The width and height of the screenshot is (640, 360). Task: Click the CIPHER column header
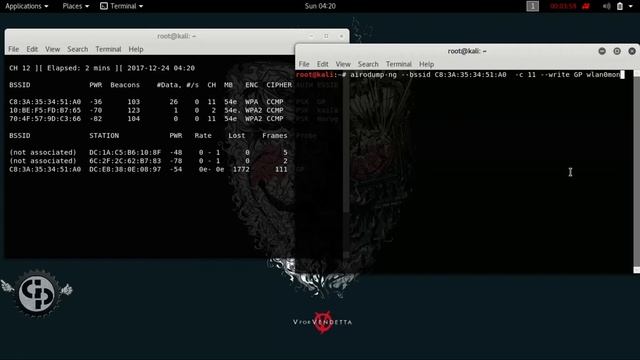pyautogui.click(x=279, y=85)
